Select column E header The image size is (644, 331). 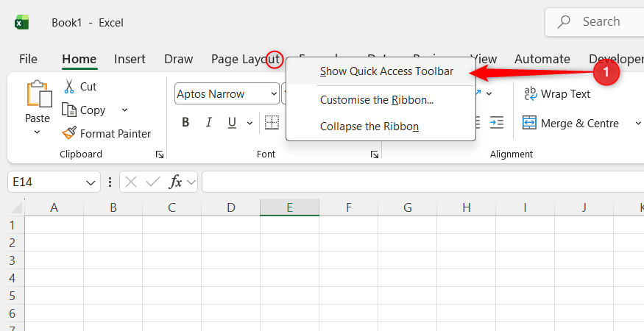[289, 207]
